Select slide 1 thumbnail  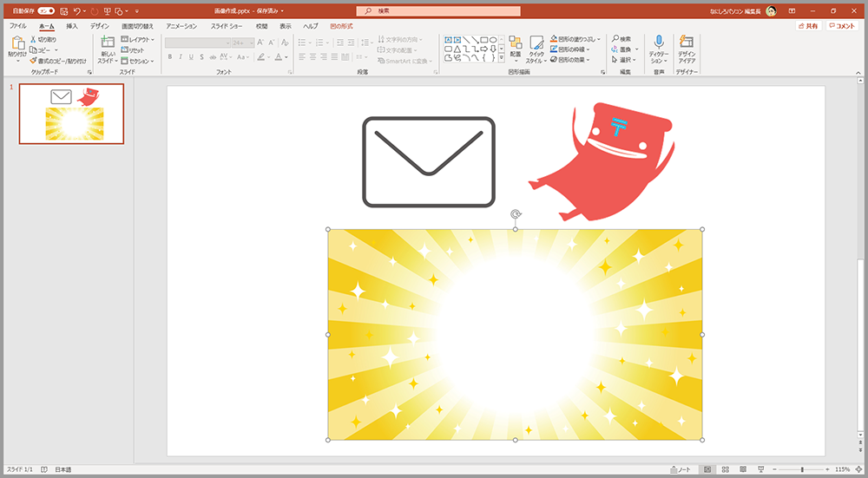point(71,114)
